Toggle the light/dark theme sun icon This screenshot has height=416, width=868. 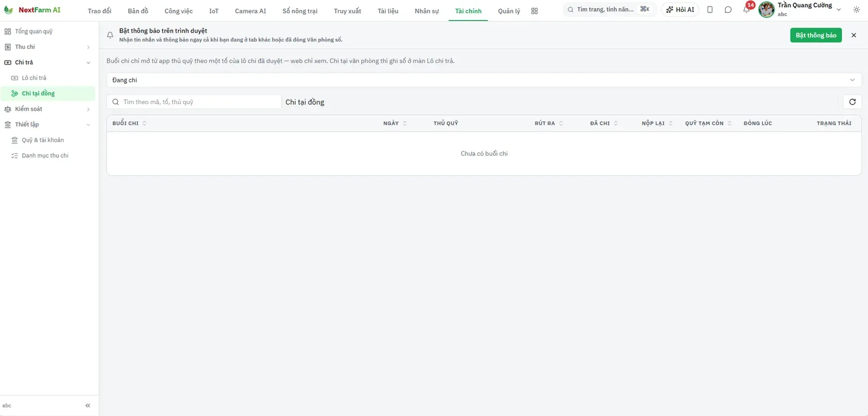tap(857, 10)
